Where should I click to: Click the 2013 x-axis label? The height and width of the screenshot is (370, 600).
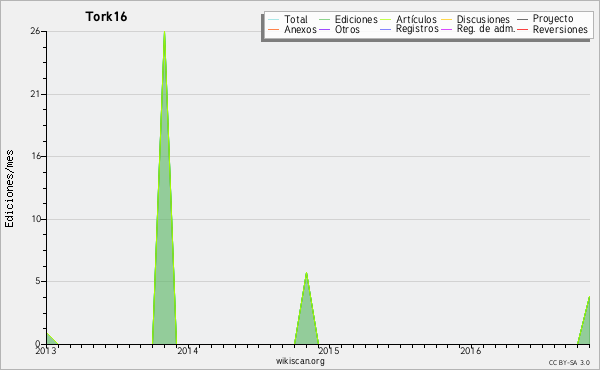tap(46, 350)
